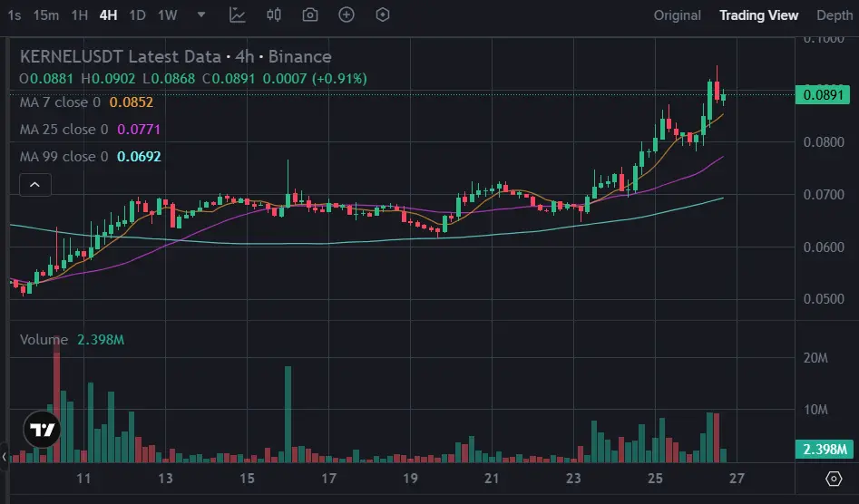Click the 20M volume axis label
The image size is (859, 504).
(815, 358)
